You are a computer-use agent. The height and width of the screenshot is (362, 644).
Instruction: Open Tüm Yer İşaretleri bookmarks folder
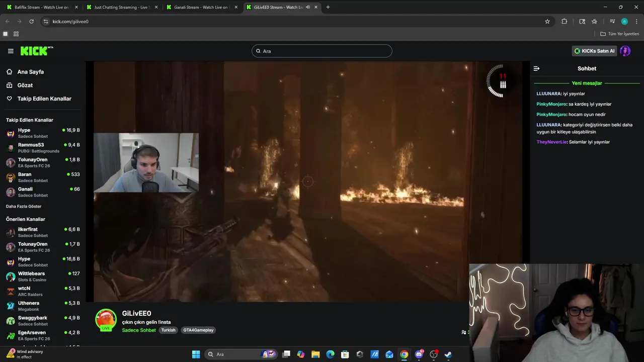pos(619,34)
